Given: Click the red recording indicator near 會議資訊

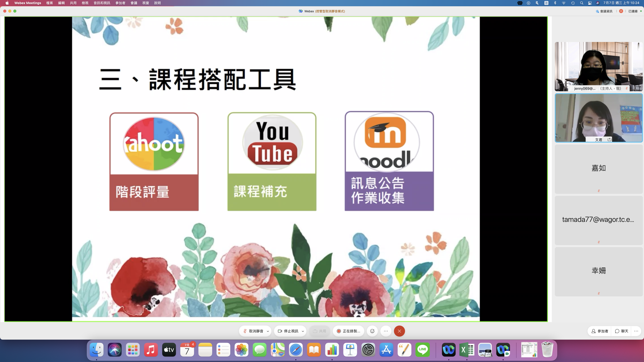Looking at the screenshot, I should (x=621, y=11).
